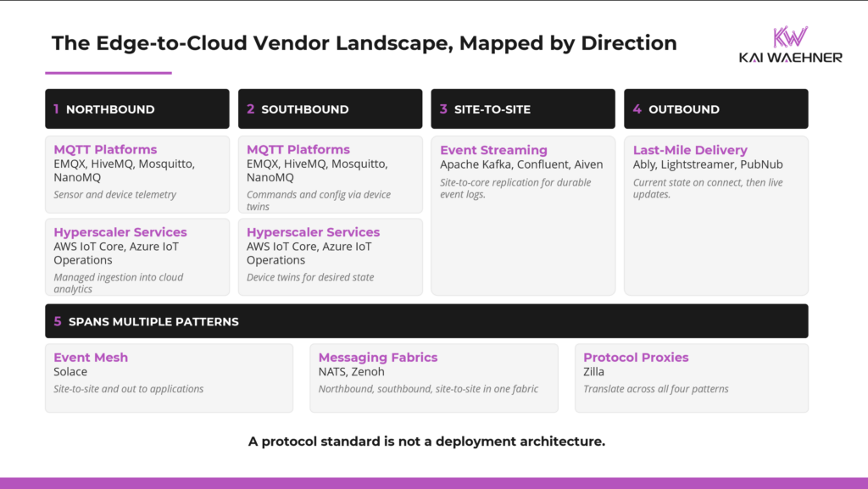Screen dimensions: 868x489
Task: Click the 5 SPANS MULTIPLE PATTERNS banner
Action: pos(427,321)
